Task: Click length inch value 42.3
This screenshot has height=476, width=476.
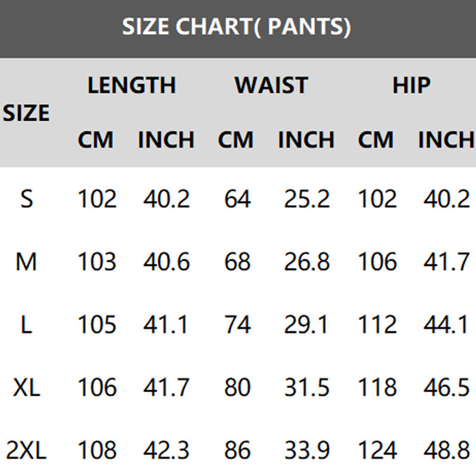Action: pyautogui.click(x=166, y=451)
